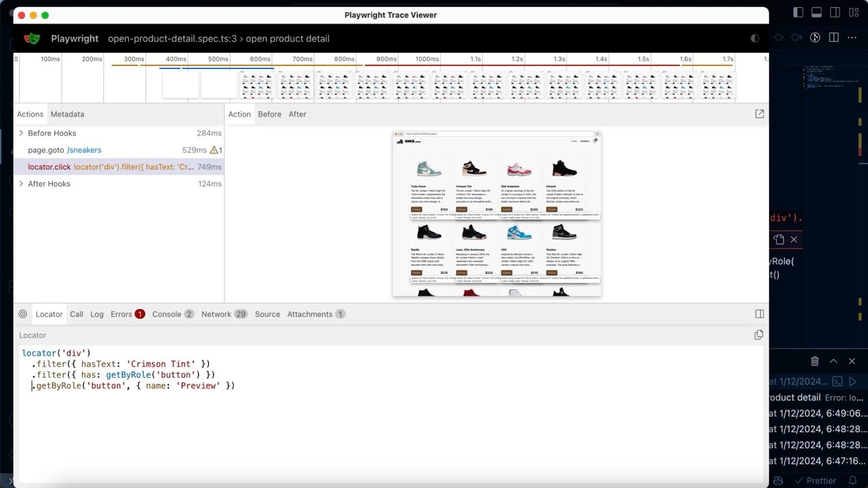Click warning icon on page.goto row

point(214,150)
